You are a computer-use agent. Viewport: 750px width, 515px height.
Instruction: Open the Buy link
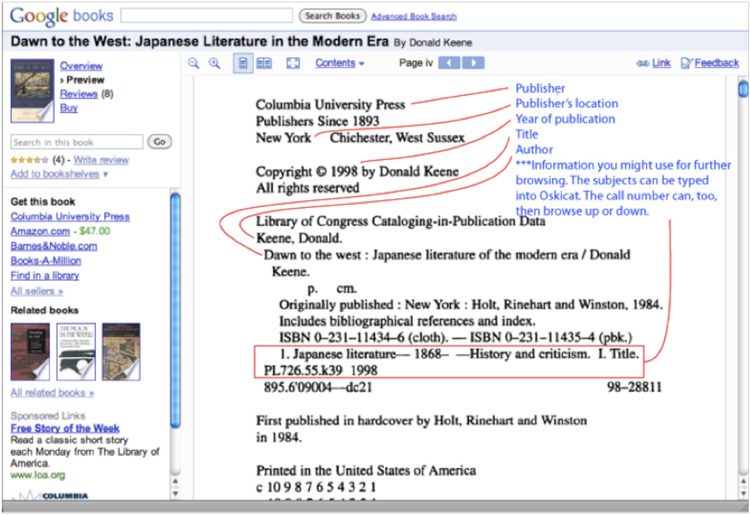(x=68, y=108)
